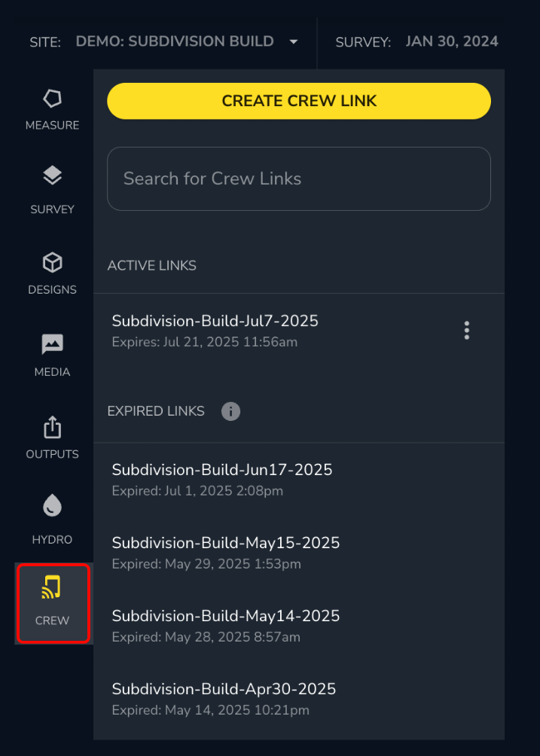The width and height of the screenshot is (540, 756).
Task: Open options menu for Subdivision-Build-Jul7-2025
Action: tap(467, 330)
